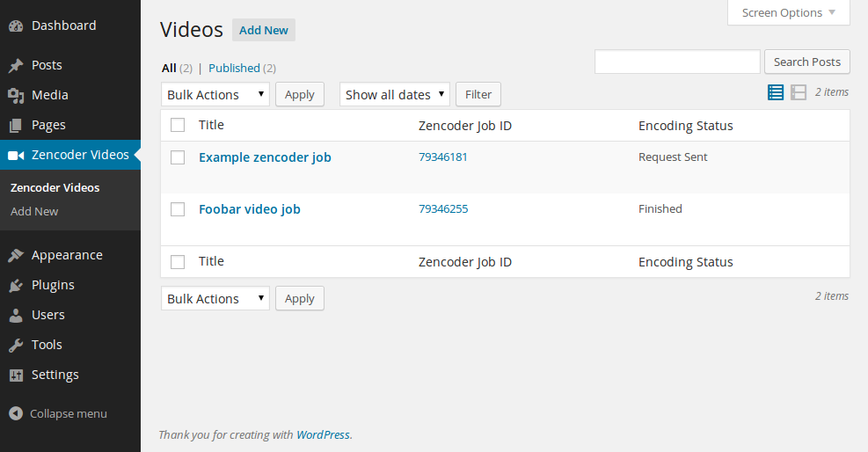Viewport: 868px width, 452px height.
Task: Toggle select-all checkbox in table header
Action: [x=178, y=125]
